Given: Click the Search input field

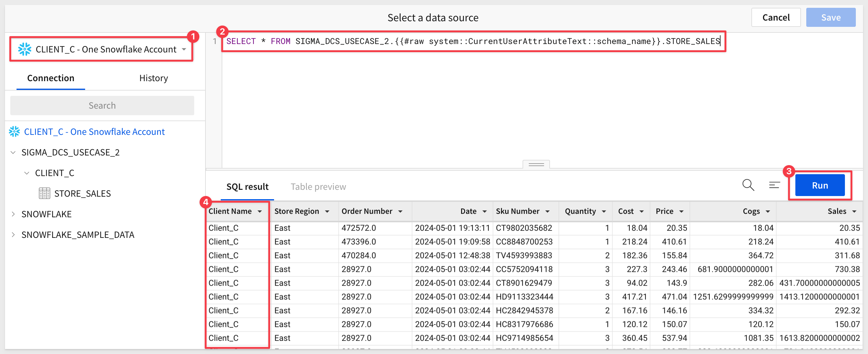Looking at the screenshot, I should tap(102, 105).
